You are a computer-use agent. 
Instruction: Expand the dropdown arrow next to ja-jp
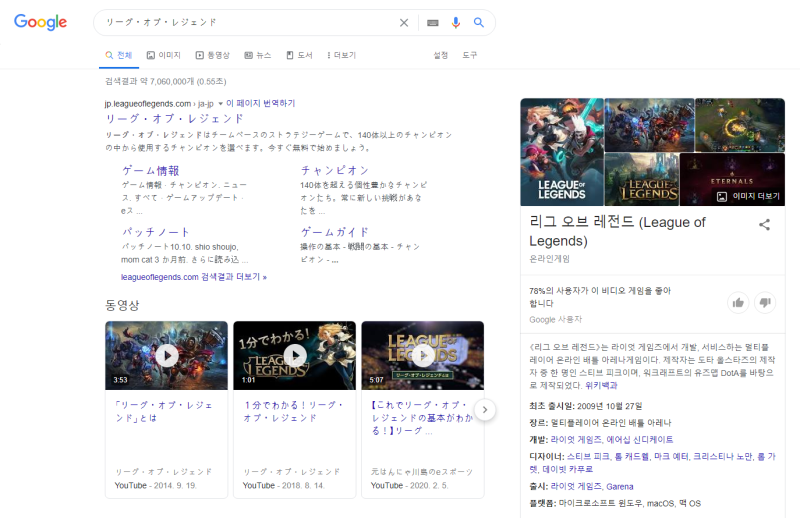click(220, 104)
